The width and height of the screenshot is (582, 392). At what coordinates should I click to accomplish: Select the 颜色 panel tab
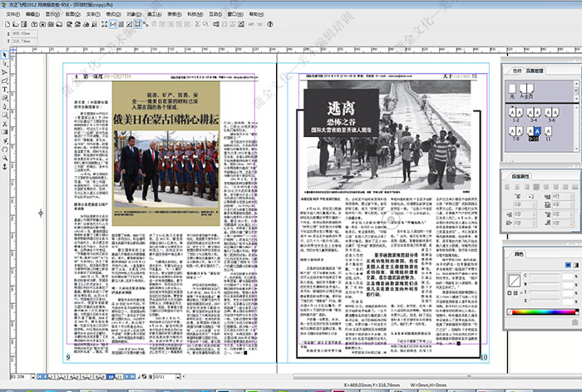pyautogui.click(x=519, y=254)
